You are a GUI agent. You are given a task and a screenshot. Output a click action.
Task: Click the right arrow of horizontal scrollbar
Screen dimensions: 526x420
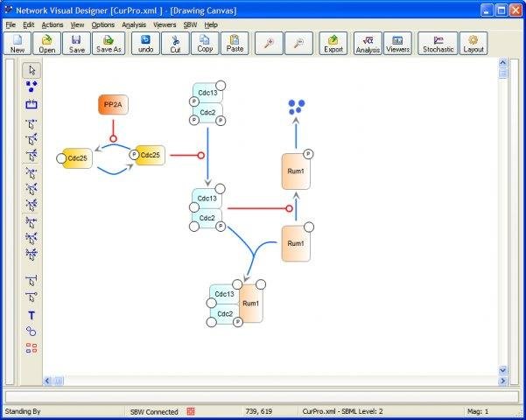(503, 381)
